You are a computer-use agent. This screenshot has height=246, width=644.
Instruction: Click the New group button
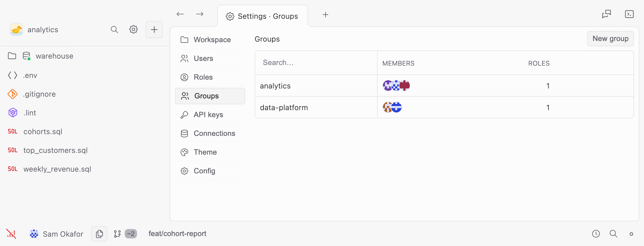point(610,39)
